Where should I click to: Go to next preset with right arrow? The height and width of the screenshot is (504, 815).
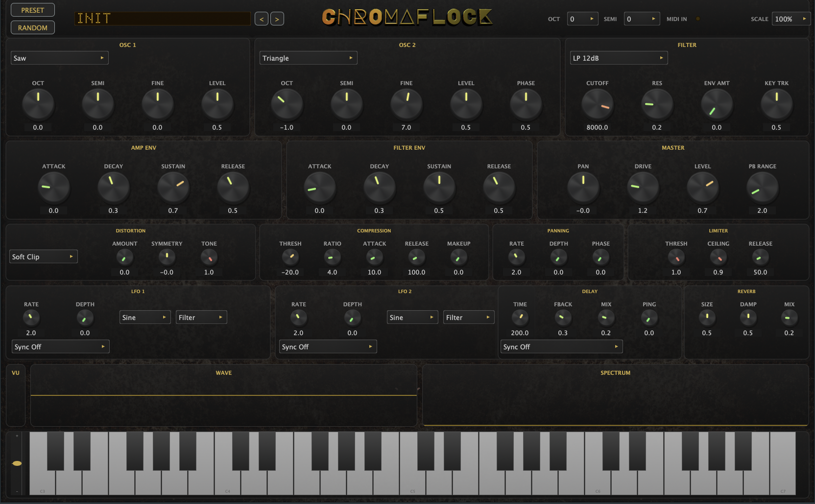point(277,19)
